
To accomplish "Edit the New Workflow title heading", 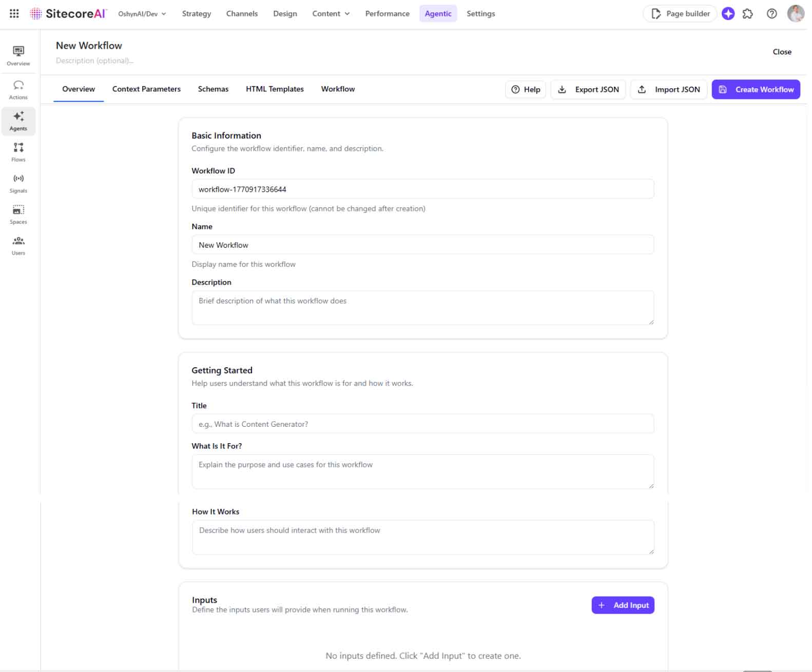I will pyautogui.click(x=89, y=46).
